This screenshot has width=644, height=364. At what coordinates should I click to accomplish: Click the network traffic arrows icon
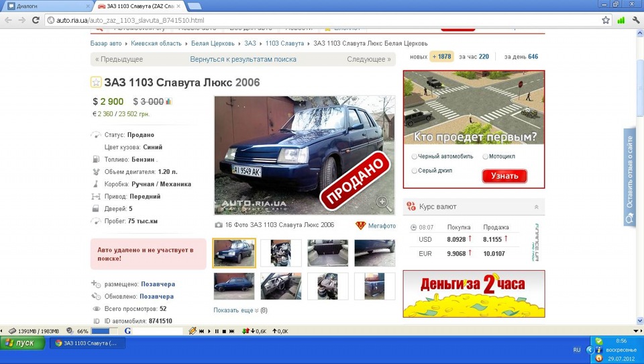point(246,330)
